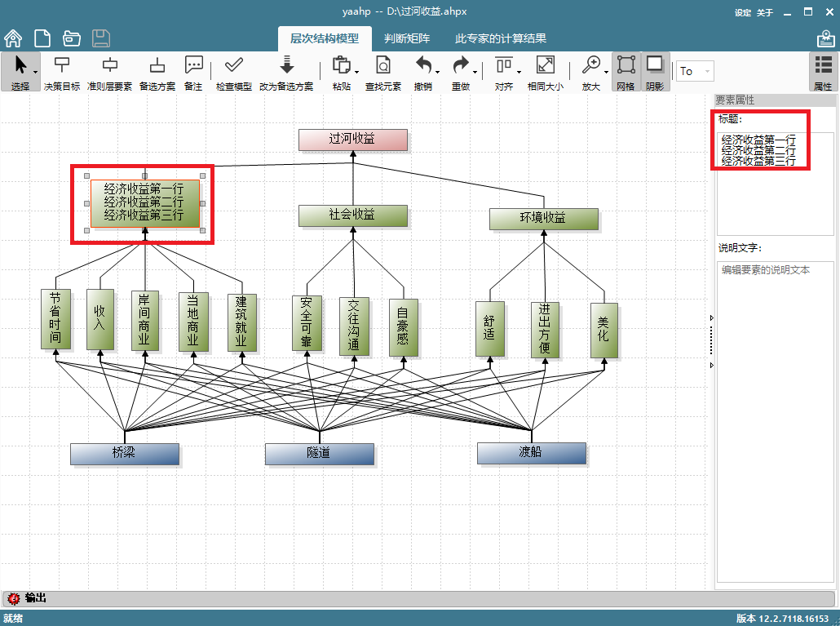Toggle the 网格 grid display
This screenshot has width=840, height=626.
626,73
